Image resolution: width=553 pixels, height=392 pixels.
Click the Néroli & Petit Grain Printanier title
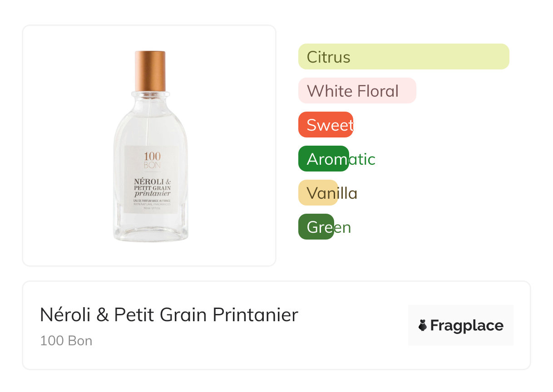tap(169, 315)
